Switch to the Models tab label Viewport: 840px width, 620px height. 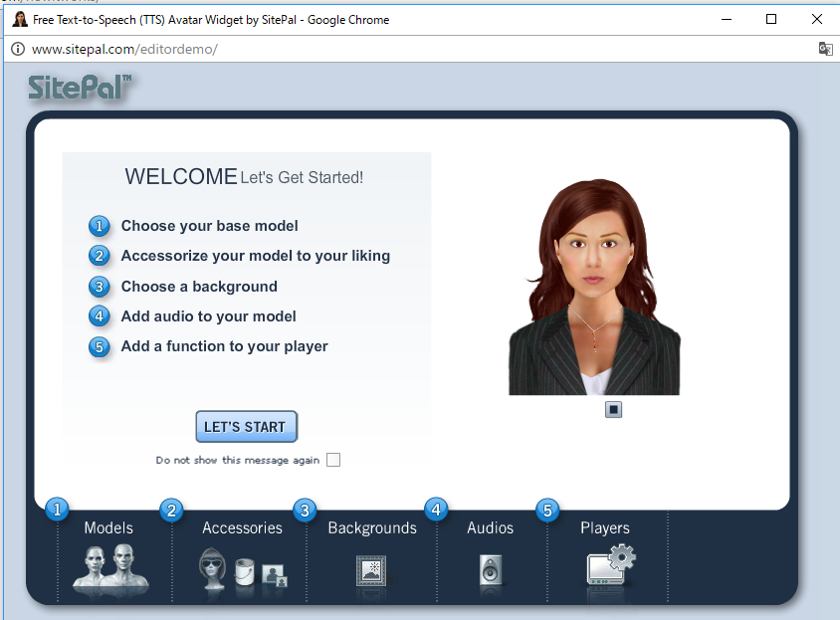tap(108, 527)
